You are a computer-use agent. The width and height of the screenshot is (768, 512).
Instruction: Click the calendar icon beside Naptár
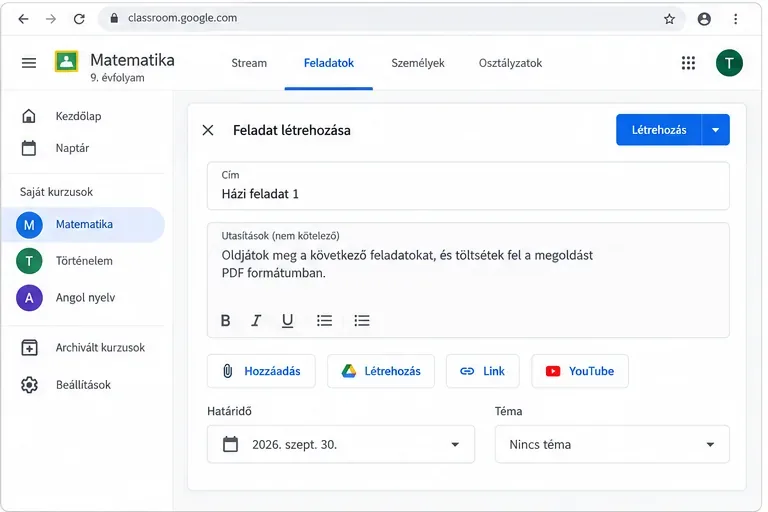[29, 148]
